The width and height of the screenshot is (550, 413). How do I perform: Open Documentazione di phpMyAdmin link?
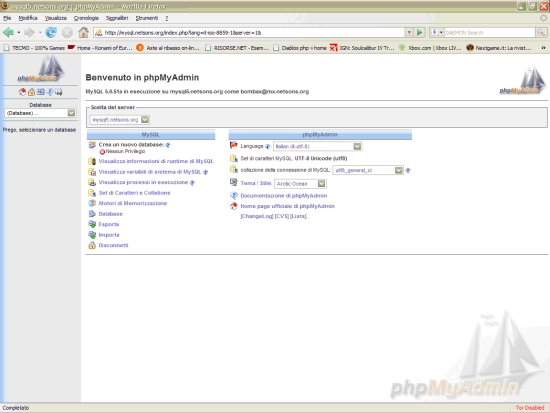(284, 196)
